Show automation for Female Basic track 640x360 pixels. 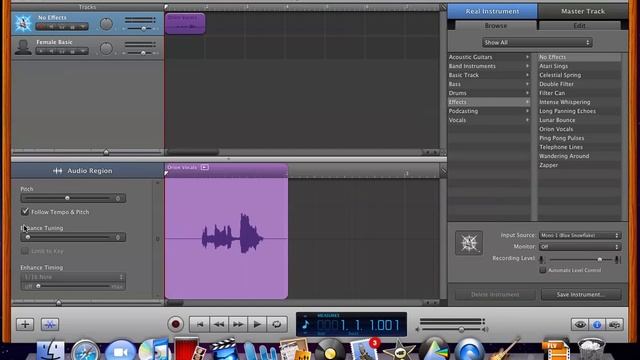point(83,51)
